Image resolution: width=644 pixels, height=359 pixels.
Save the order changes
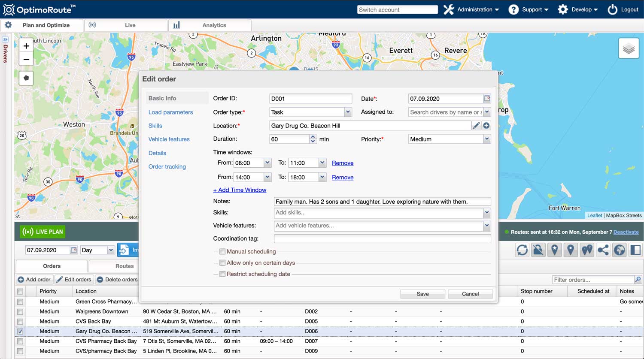pos(422,294)
